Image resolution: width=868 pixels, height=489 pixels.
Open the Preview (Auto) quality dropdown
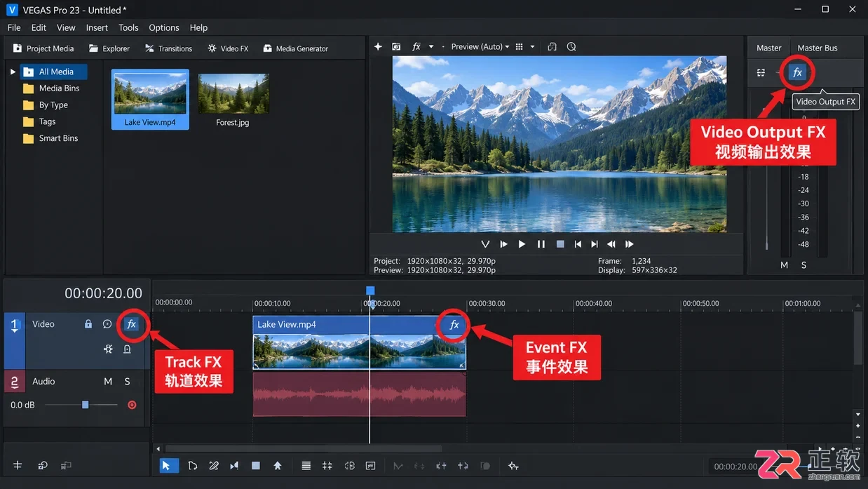coord(480,46)
